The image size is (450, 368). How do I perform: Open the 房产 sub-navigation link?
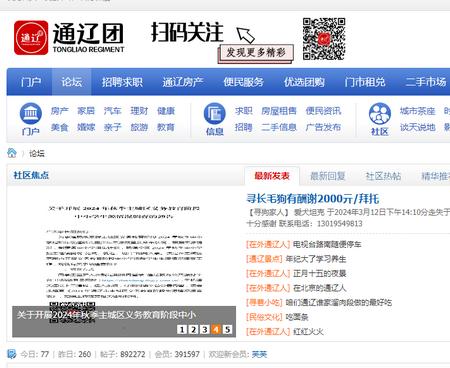60,111
